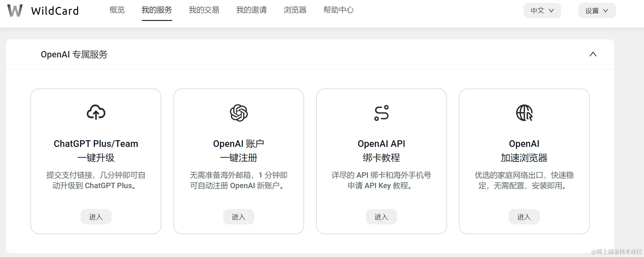
Task: Click 进入 under OpenAI 加速浏览器
Action: click(524, 217)
